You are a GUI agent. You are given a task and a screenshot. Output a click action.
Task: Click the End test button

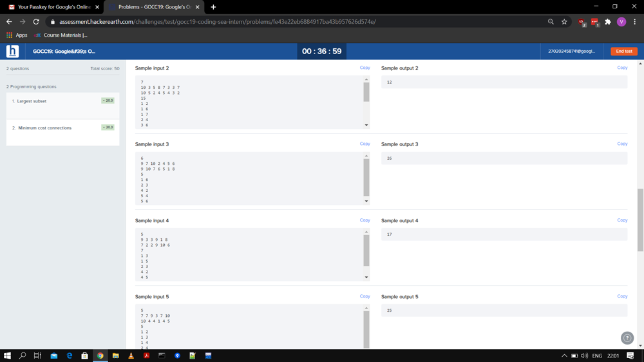pyautogui.click(x=624, y=52)
